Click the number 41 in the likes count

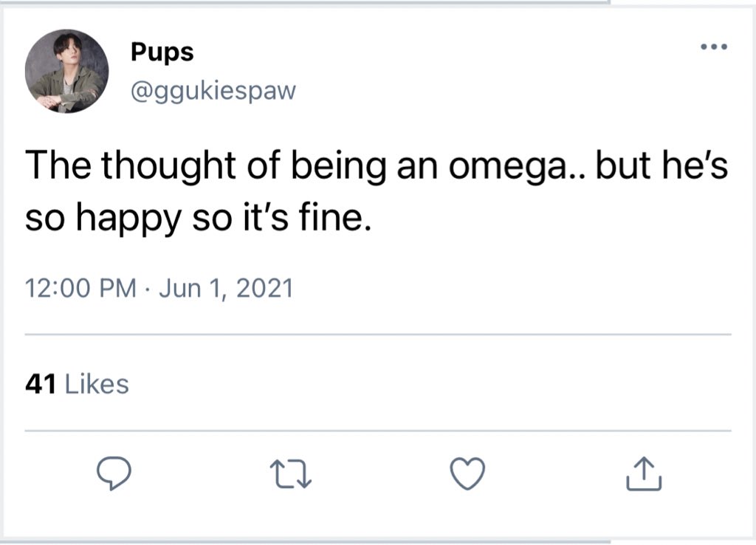pos(41,384)
